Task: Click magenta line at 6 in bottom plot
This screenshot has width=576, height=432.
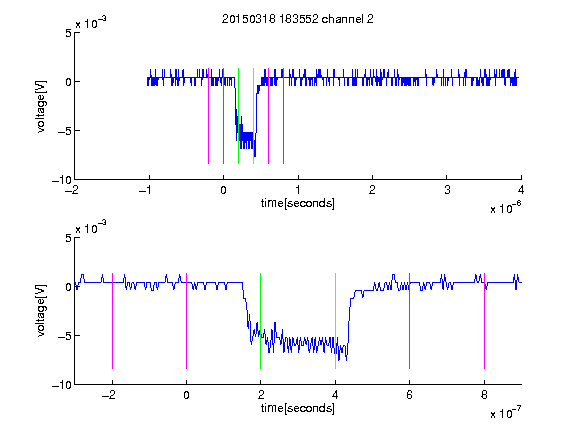Action: [410, 321]
